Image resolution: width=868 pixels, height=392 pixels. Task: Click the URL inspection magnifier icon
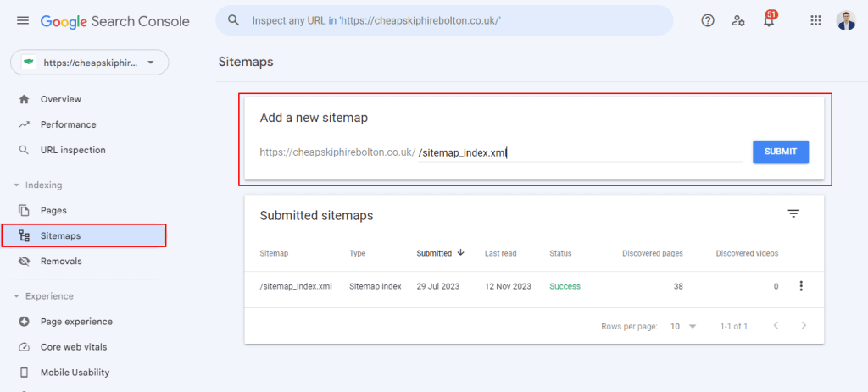[x=24, y=151]
